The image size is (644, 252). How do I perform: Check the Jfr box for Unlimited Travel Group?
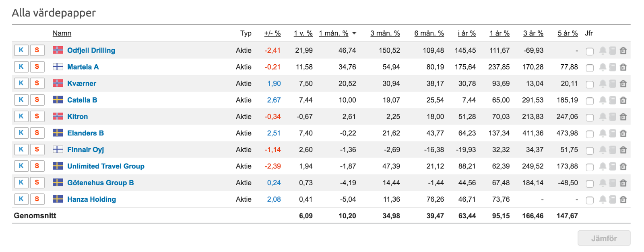(590, 167)
